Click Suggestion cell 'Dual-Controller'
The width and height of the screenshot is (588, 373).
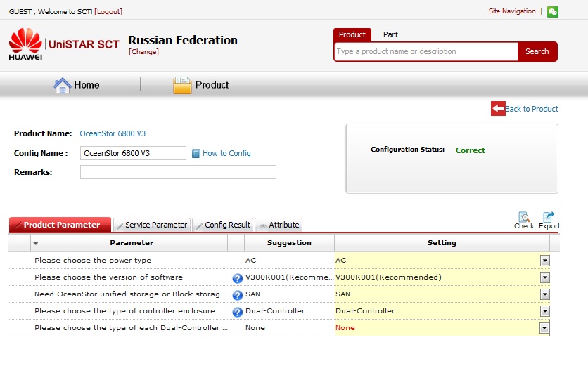(x=275, y=310)
